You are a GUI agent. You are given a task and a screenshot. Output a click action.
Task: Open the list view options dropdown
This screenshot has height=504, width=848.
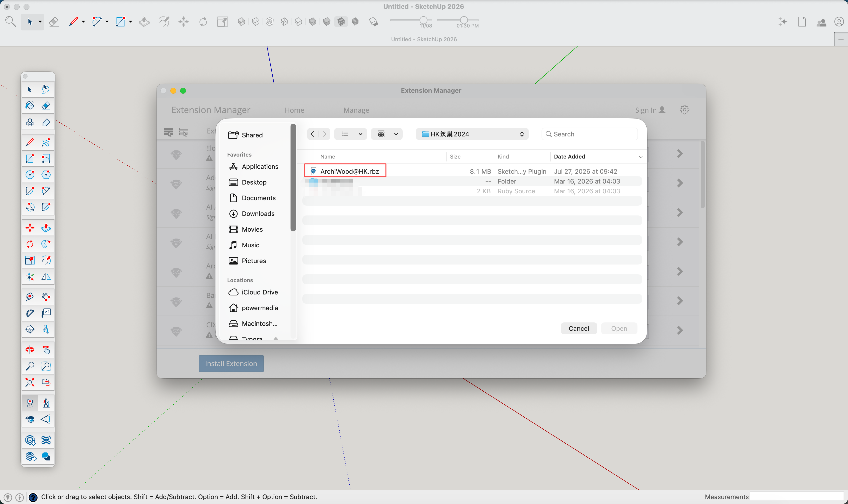point(350,134)
